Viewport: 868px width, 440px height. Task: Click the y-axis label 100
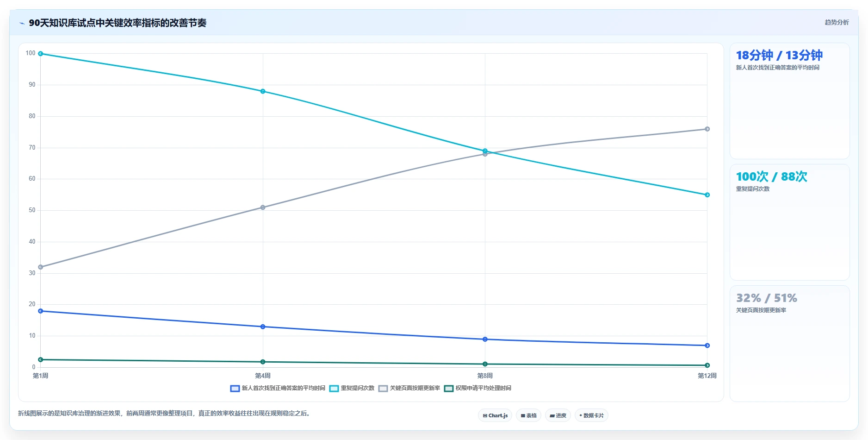point(31,53)
